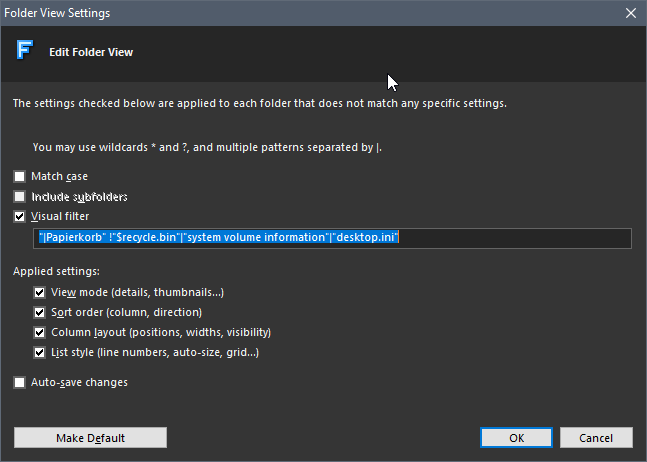This screenshot has height=462, width=647.
Task: Enable the Match case checkbox
Action: [x=20, y=176]
